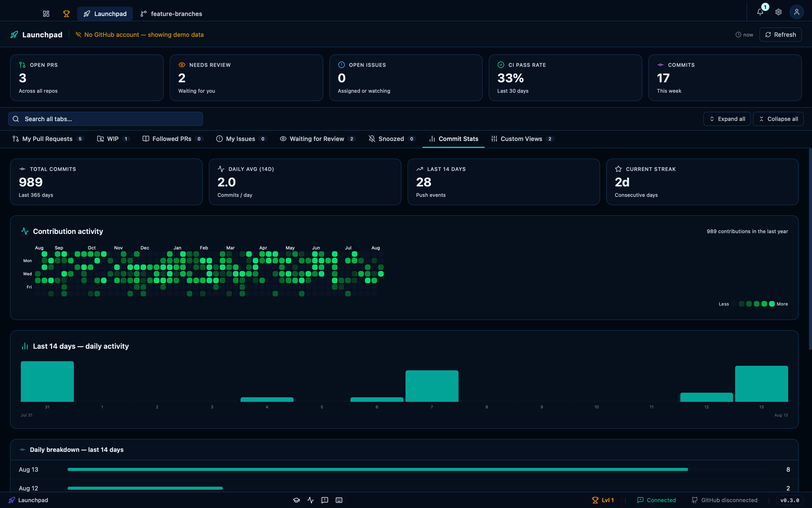Viewport: 812px width, 508px height.
Task: Click the Open PRs stat card
Action: 87,78
